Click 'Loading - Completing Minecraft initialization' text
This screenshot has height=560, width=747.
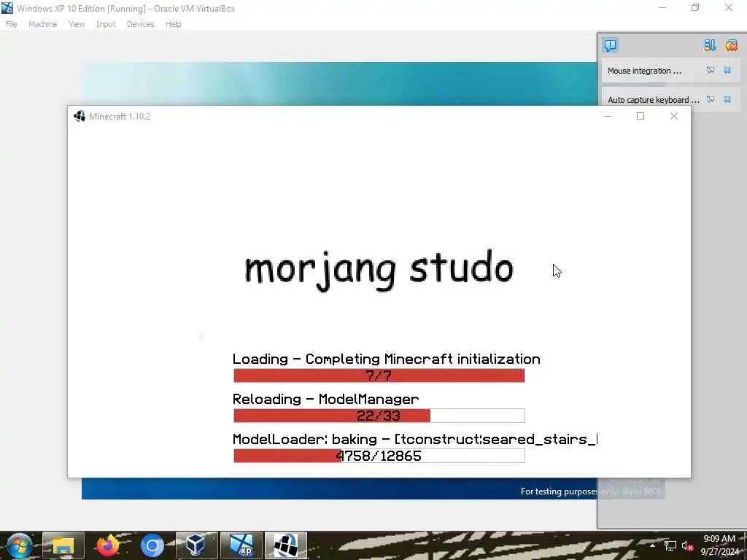pyautogui.click(x=387, y=359)
